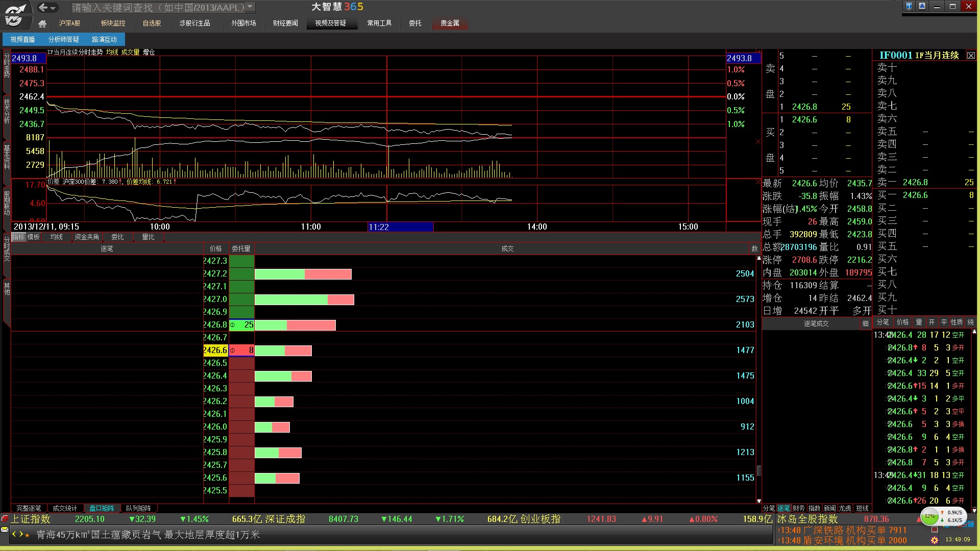Click the 分析师答疑 submenu link

(x=64, y=39)
